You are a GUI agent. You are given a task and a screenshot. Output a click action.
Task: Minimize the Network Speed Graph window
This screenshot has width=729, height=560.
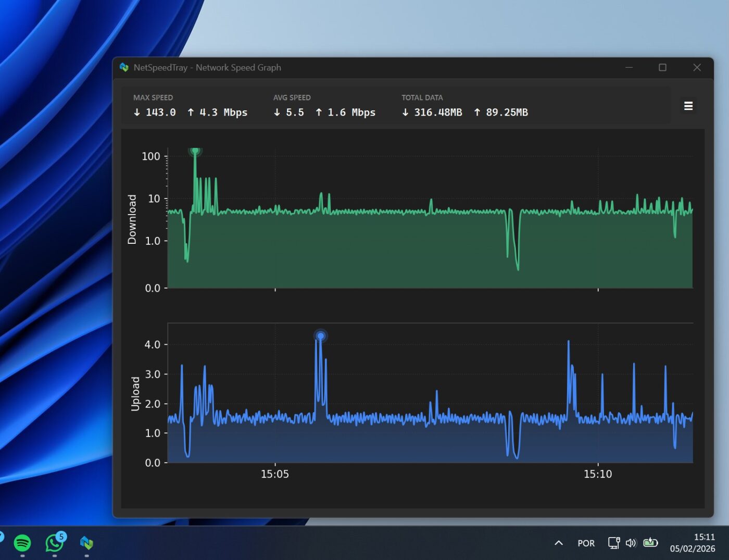(629, 67)
